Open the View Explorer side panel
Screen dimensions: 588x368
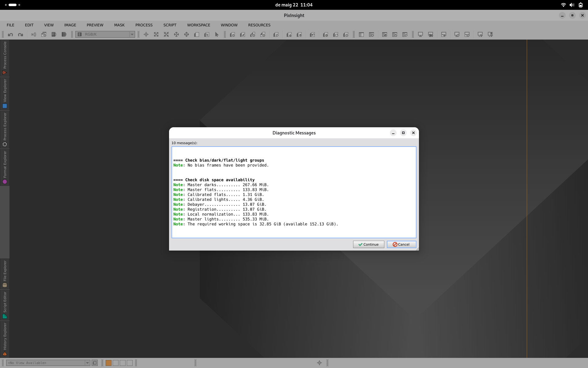[x=5, y=94]
